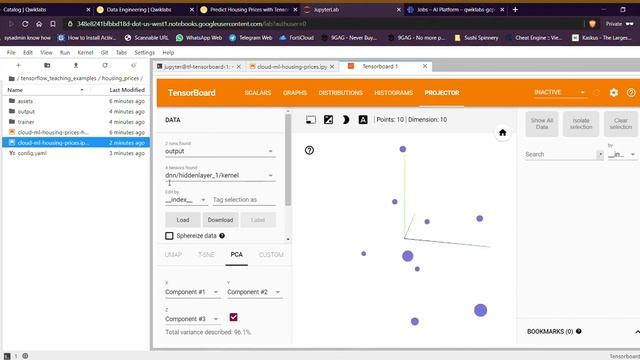Open the Z axis Component #3 dropdown
Viewport: 640px width, 360px height.
tap(192, 319)
